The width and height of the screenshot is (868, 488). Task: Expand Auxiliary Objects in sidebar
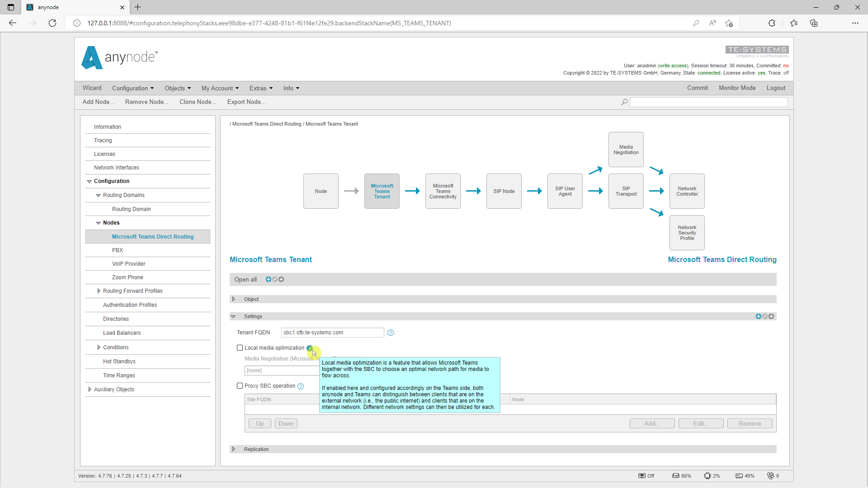pyautogui.click(x=90, y=389)
